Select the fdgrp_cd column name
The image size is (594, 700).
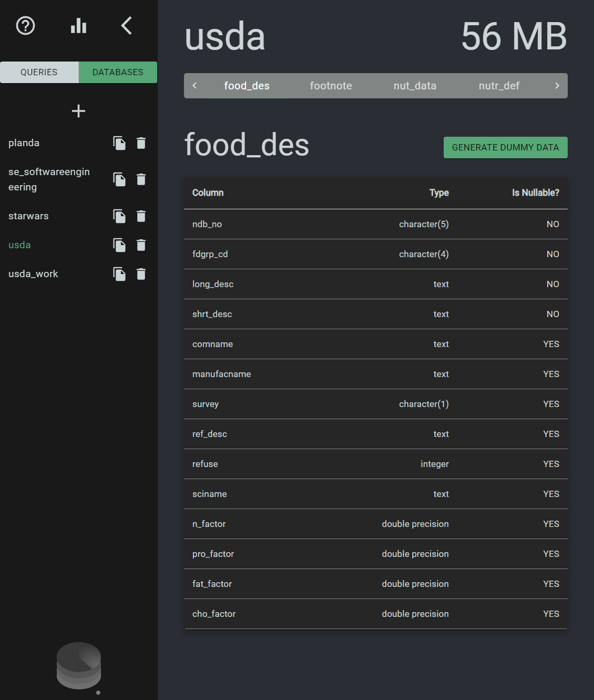coord(210,254)
